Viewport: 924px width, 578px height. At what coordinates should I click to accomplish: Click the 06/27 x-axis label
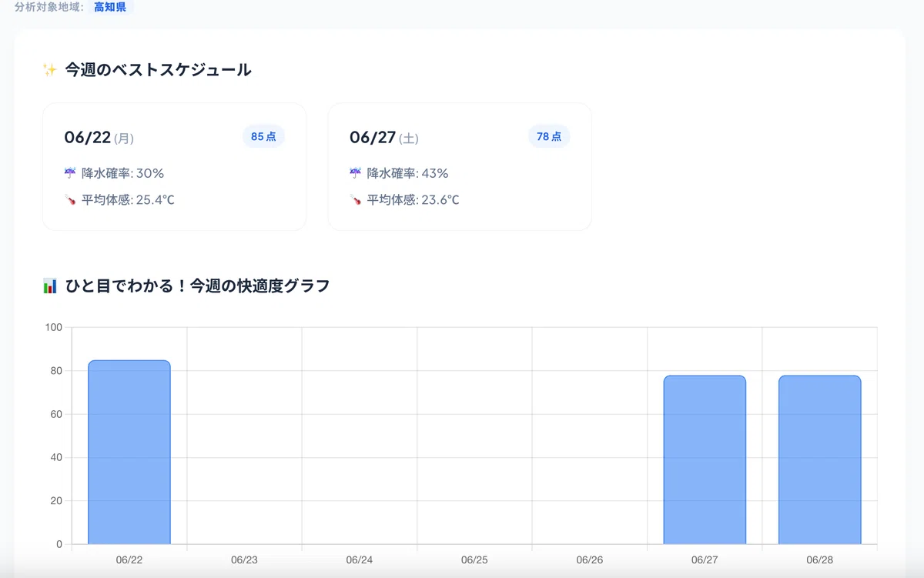tap(705, 560)
